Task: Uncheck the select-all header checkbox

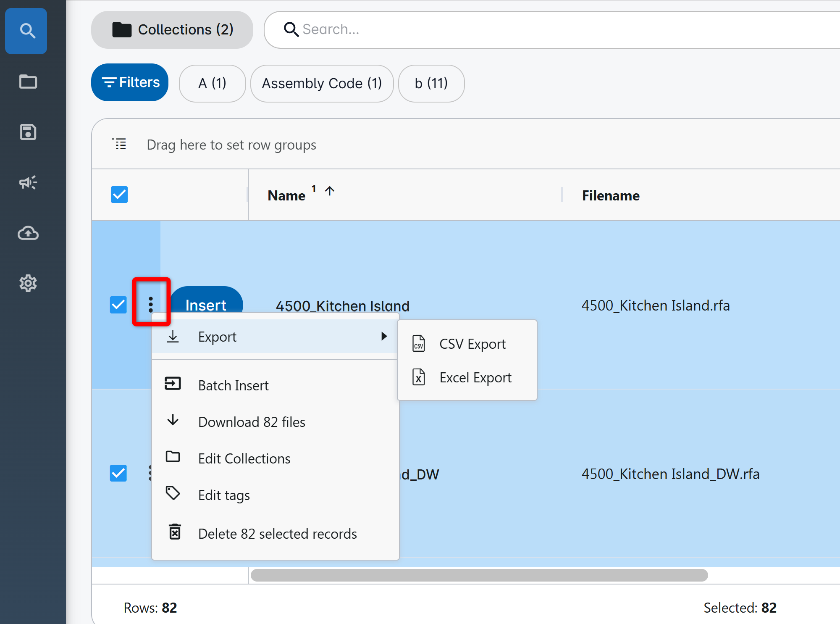Action: pyautogui.click(x=119, y=195)
